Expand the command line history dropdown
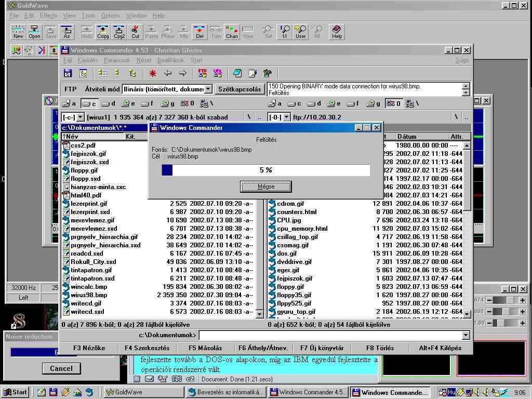532x399 pixels. 465,335
